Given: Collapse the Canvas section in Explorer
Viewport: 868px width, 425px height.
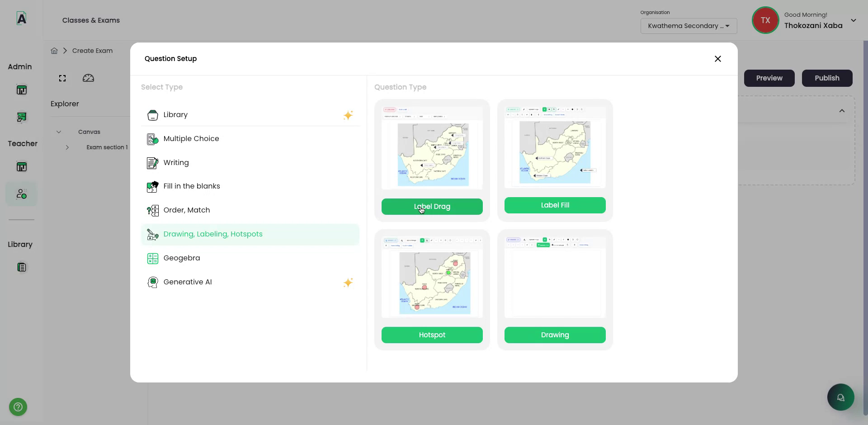Looking at the screenshot, I should click(58, 132).
